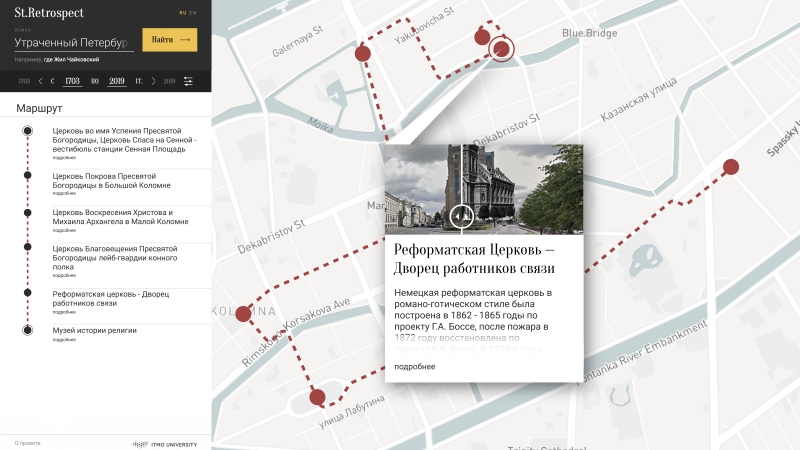
Task: Select Церковь Покрова Пресвятой Богородицы route stop
Action: point(110,181)
